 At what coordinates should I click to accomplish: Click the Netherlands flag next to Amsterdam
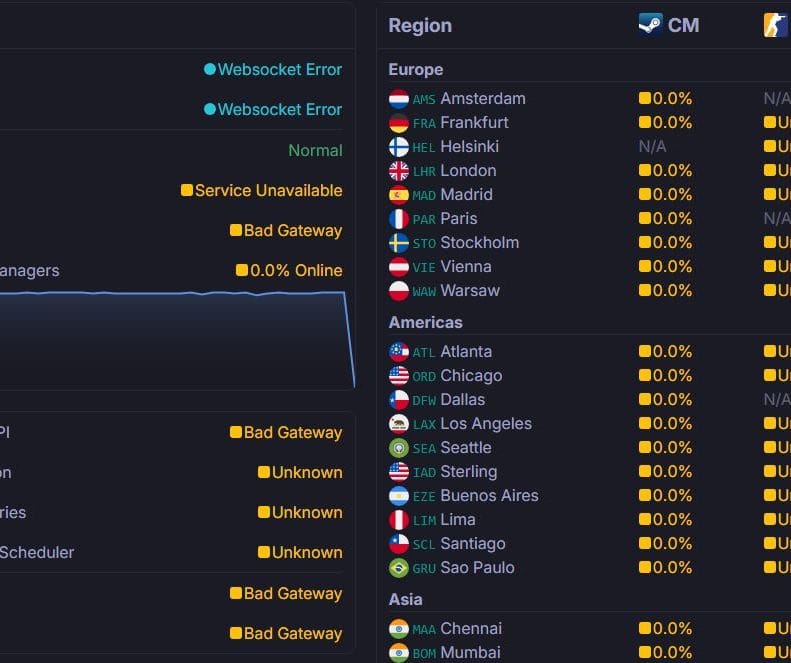tap(399, 99)
